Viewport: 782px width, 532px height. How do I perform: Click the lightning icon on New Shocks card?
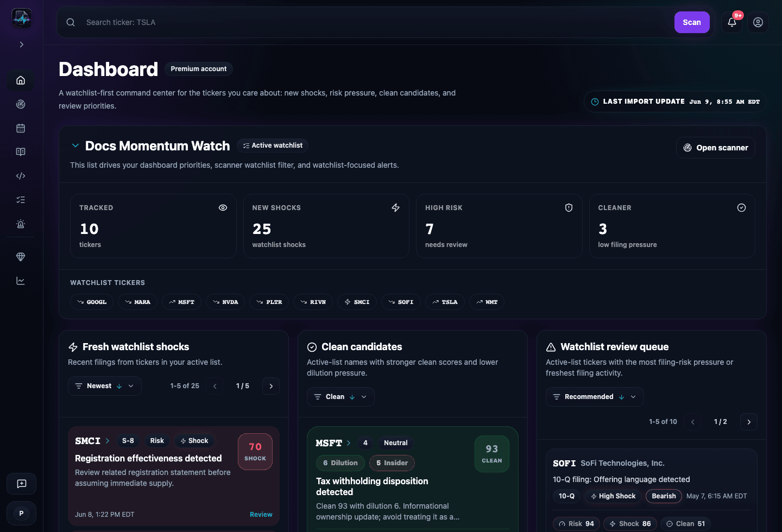395,208
